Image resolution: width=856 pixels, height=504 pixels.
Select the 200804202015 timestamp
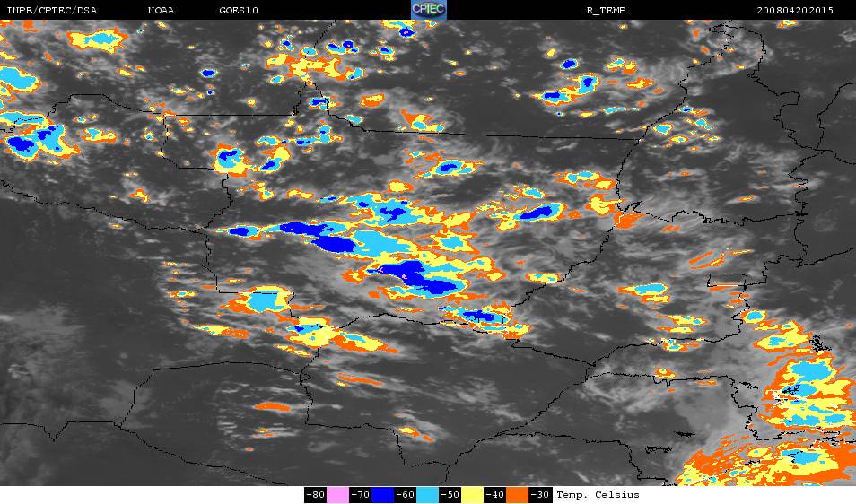point(795,11)
